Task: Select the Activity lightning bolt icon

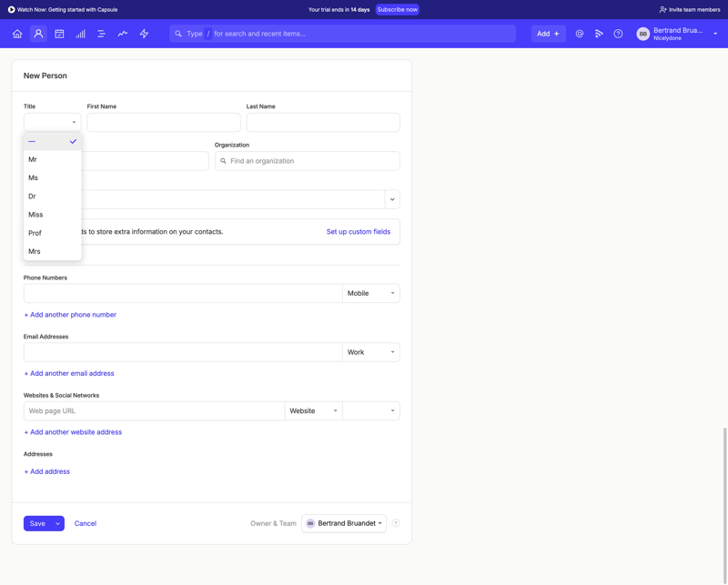Action: point(143,34)
